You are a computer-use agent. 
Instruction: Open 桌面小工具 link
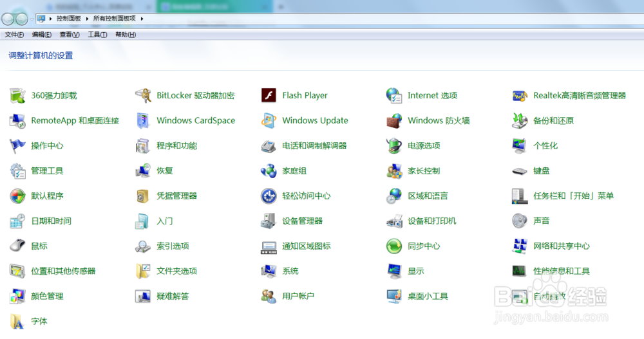pos(428,297)
